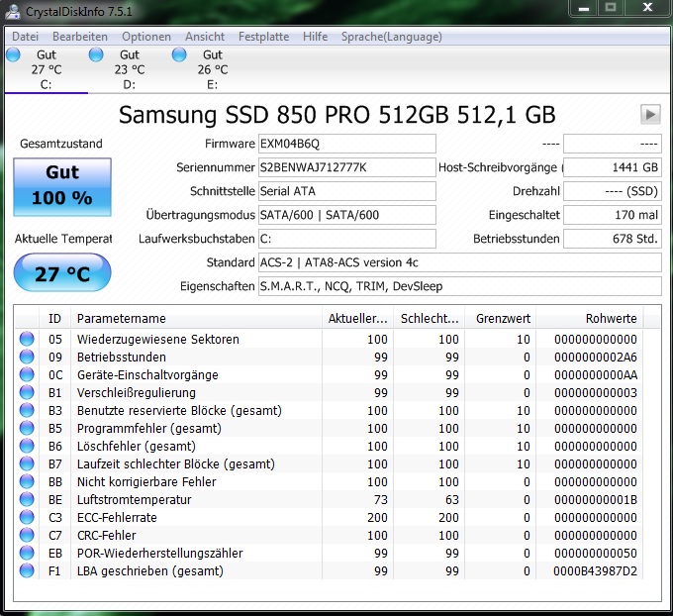Click the Aktueller... column header
Screen dimensions: 673x616
pos(357,318)
